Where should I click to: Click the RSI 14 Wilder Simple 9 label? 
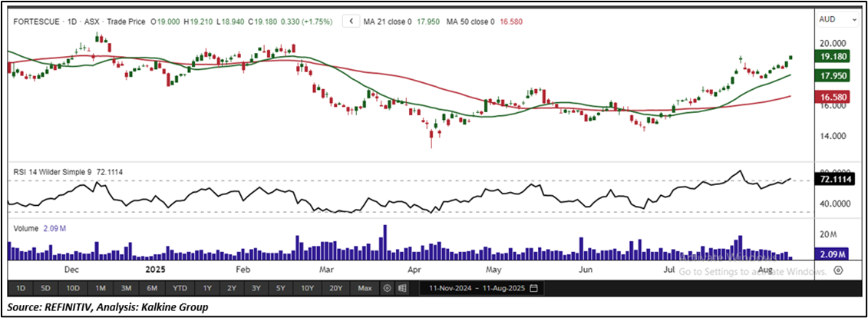[x=53, y=172]
